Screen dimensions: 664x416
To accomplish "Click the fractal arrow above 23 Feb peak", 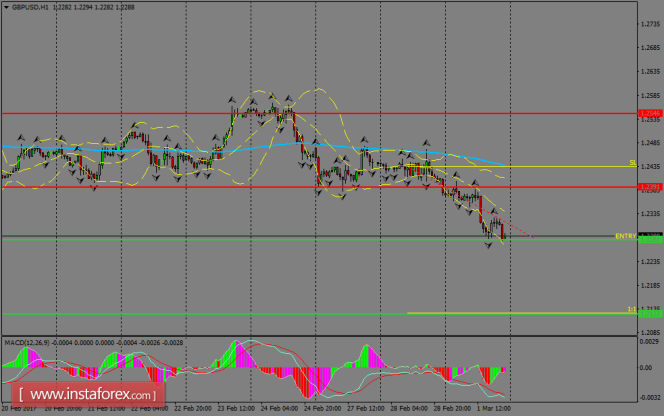I will pos(232,100).
